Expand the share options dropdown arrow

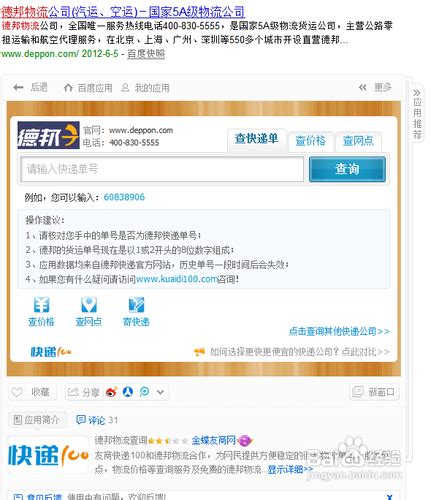[x=160, y=392]
